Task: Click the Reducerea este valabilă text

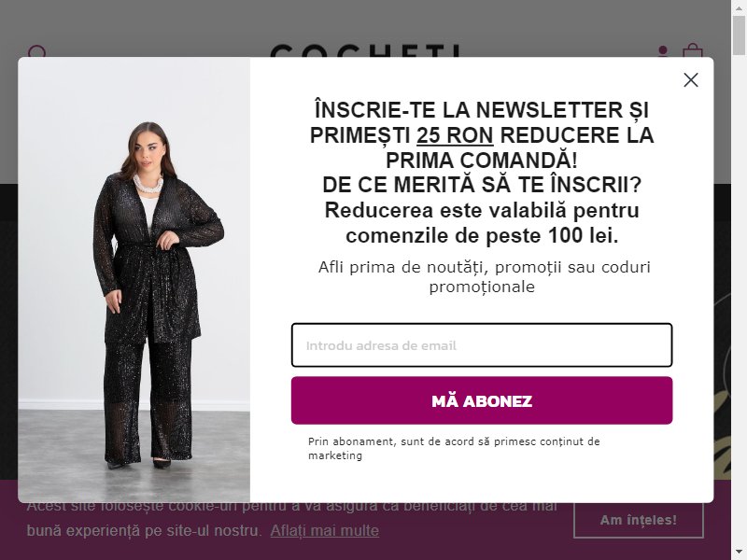Action: [482, 223]
